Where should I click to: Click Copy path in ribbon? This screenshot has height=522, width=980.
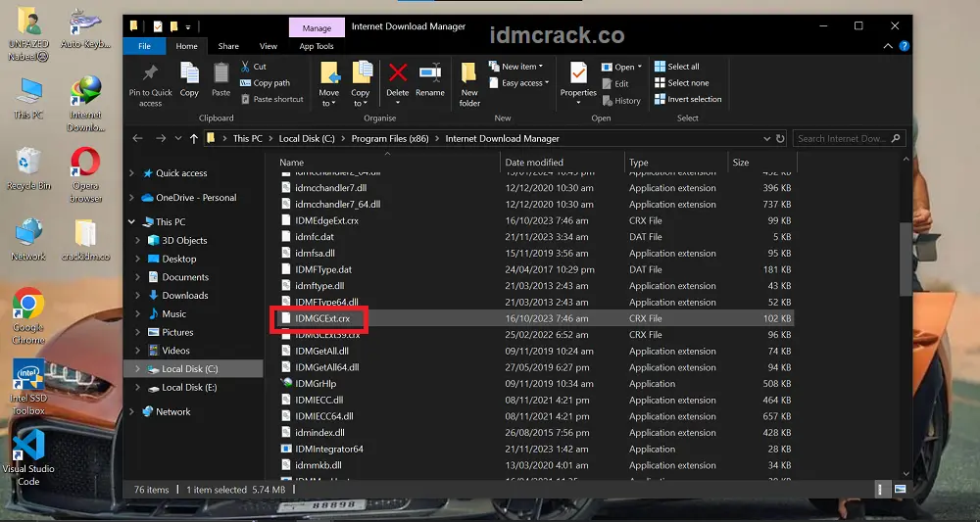tap(265, 82)
